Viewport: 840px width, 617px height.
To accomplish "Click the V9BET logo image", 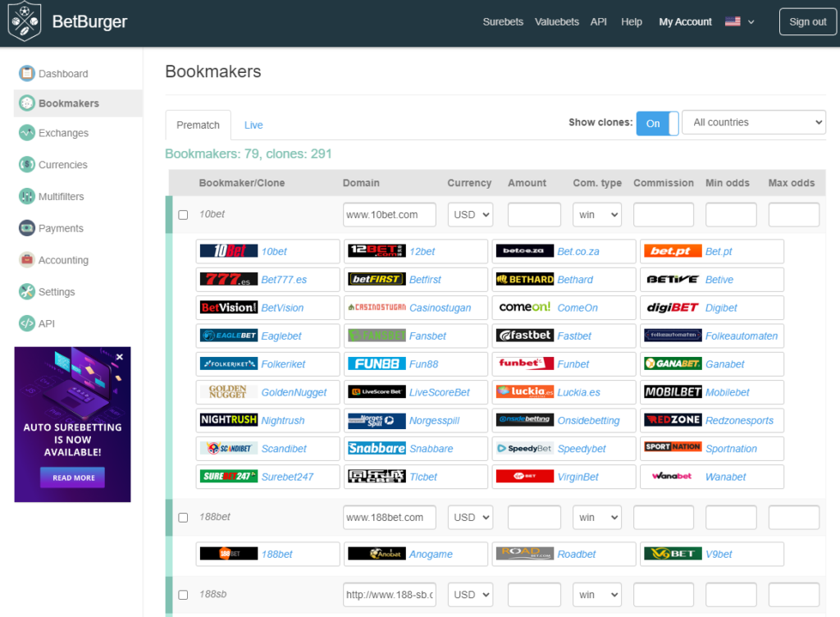I will click(673, 554).
